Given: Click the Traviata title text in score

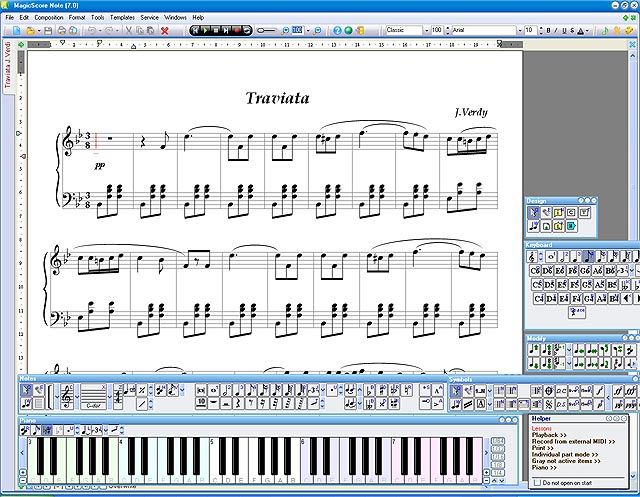Looking at the screenshot, I should tap(278, 98).
